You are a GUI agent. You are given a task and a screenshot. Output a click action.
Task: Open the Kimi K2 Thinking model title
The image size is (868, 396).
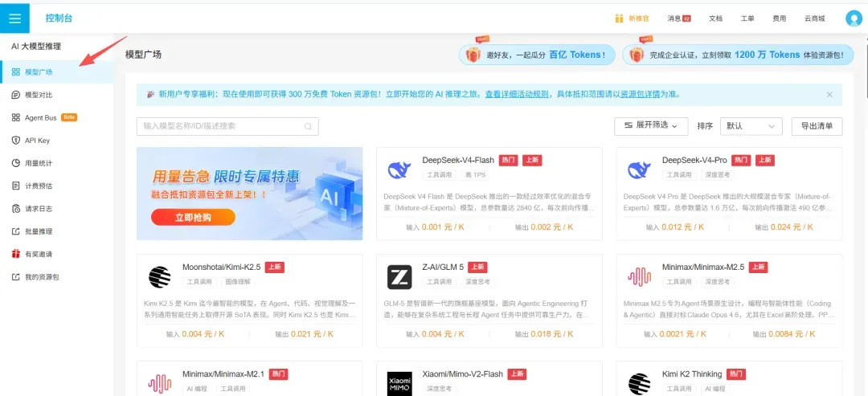pyautogui.click(x=692, y=374)
